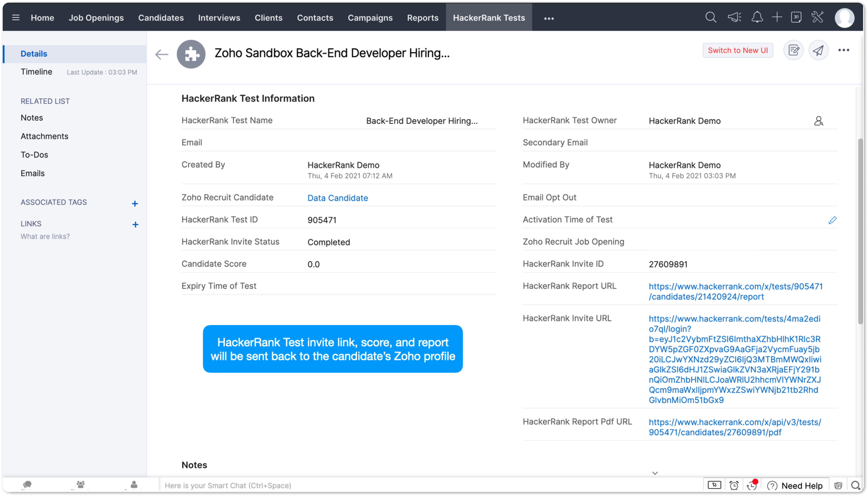Click the Smart Chat input field
Viewport: 868px width, 496px height.
pyautogui.click(x=430, y=485)
